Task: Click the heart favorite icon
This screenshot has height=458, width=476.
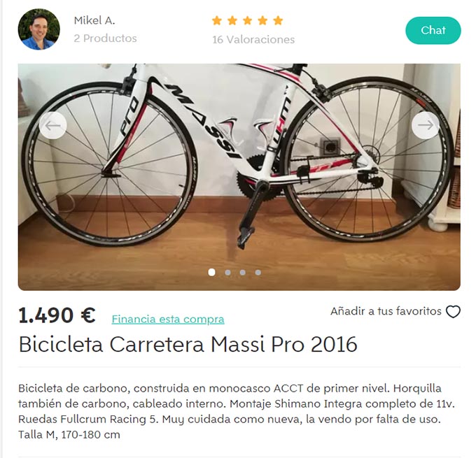Action: coord(453,312)
